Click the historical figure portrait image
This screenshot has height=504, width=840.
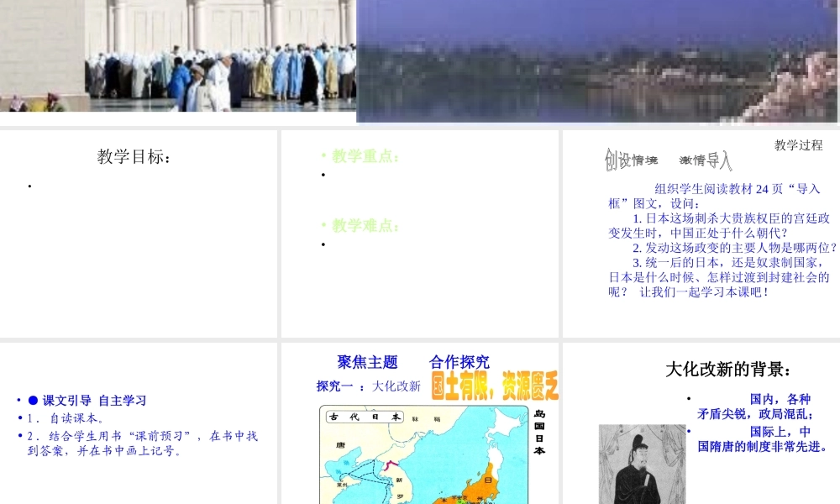[643, 465]
